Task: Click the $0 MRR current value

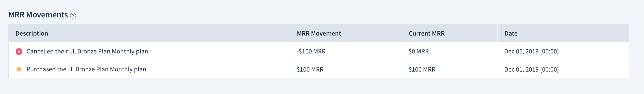Action: (419, 51)
